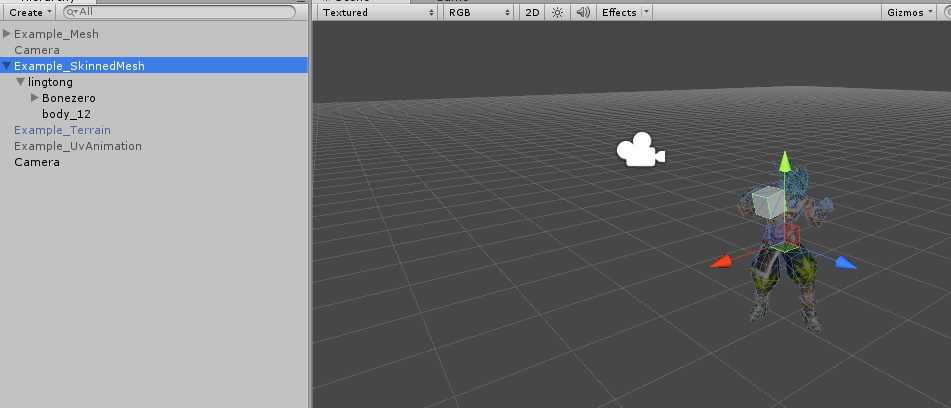The width and height of the screenshot is (951, 408).
Task: Select the Example_Terrain object
Action: click(x=62, y=130)
